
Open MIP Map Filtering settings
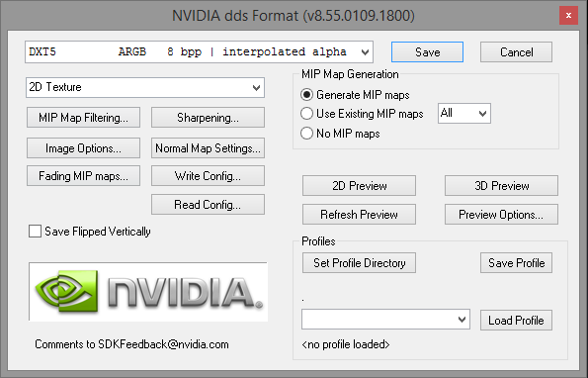(x=83, y=118)
